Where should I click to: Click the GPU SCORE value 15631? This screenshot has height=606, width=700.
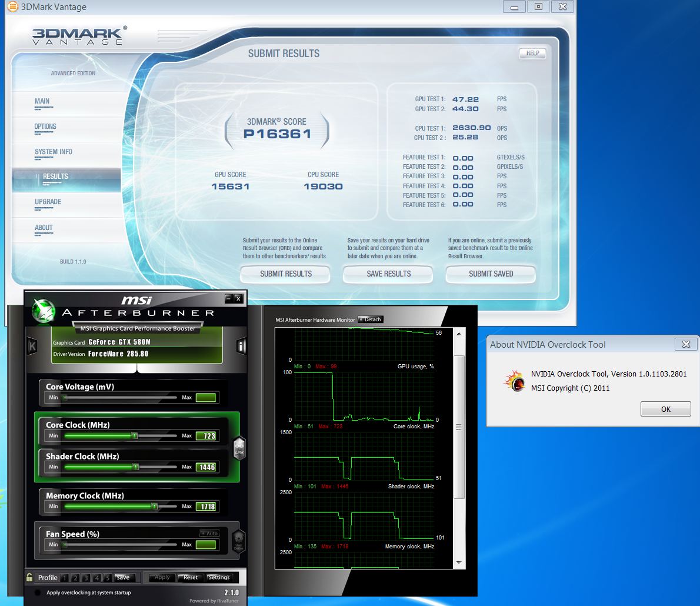click(231, 187)
